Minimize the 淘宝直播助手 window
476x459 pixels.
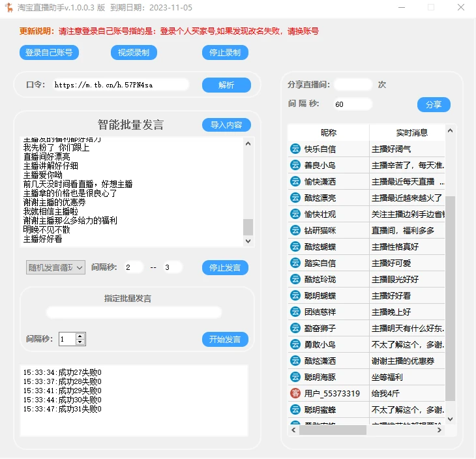402,7
